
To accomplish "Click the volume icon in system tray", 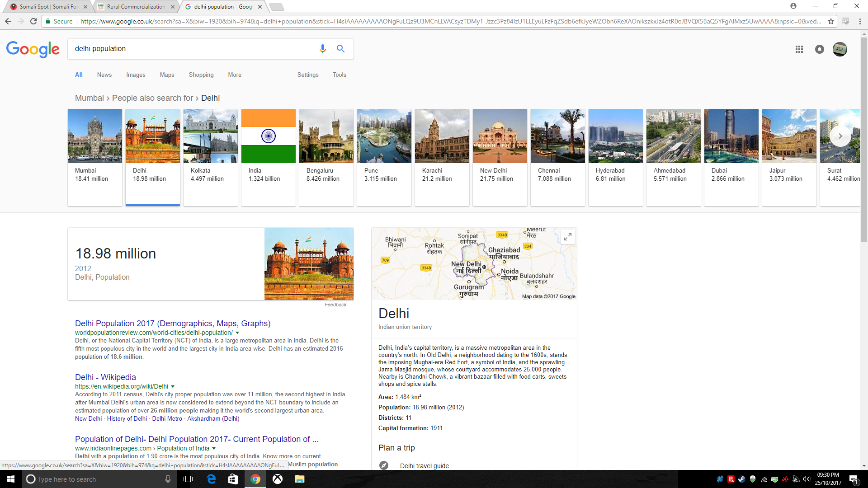I will pyautogui.click(x=807, y=479).
